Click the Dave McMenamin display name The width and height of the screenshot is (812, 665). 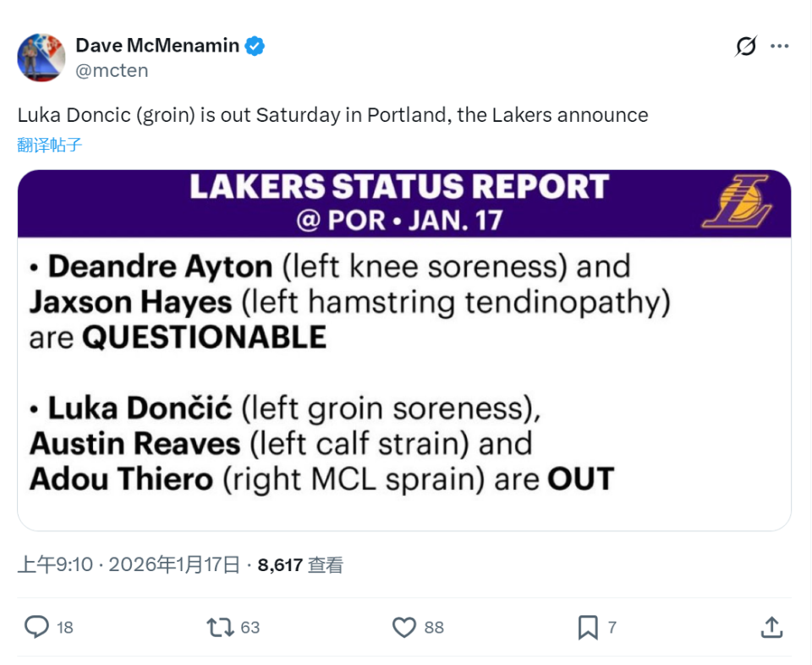[157, 46]
